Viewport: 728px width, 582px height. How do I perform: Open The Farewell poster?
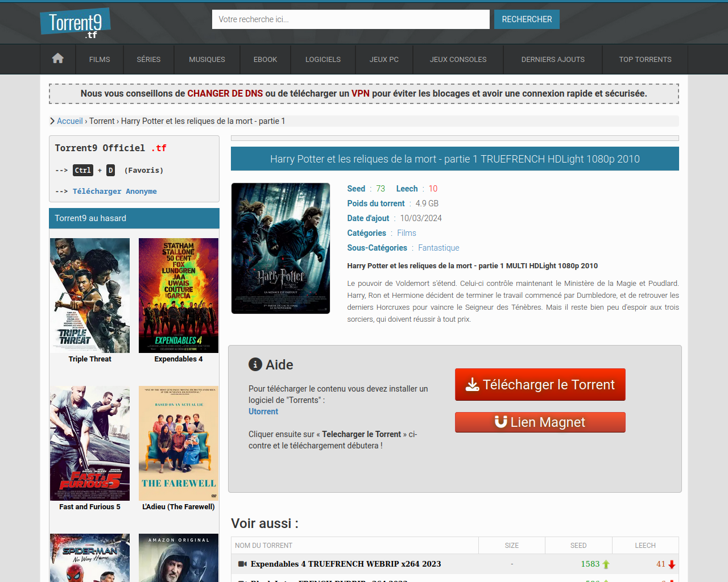[179, 443]
